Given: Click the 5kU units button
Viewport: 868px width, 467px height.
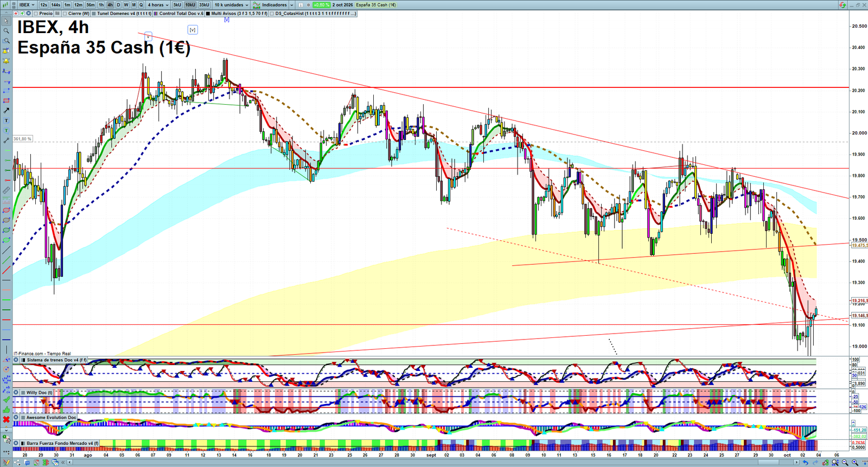Looking at the screenshot, I should tap(177, 5).
